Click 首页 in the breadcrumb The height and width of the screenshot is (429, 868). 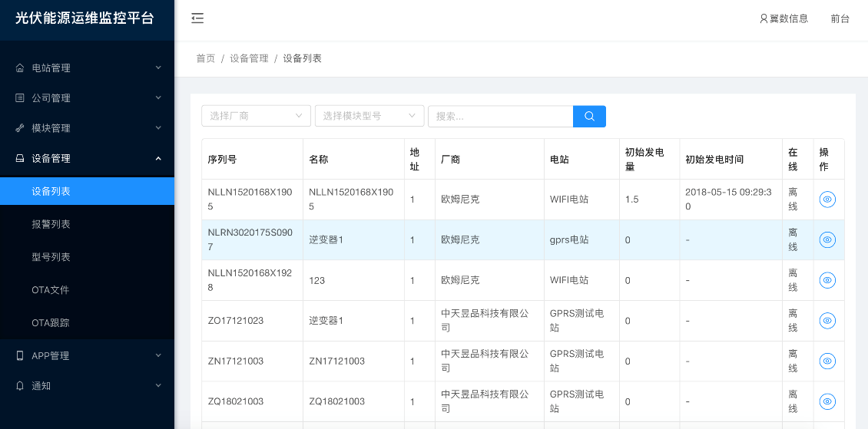206,58
